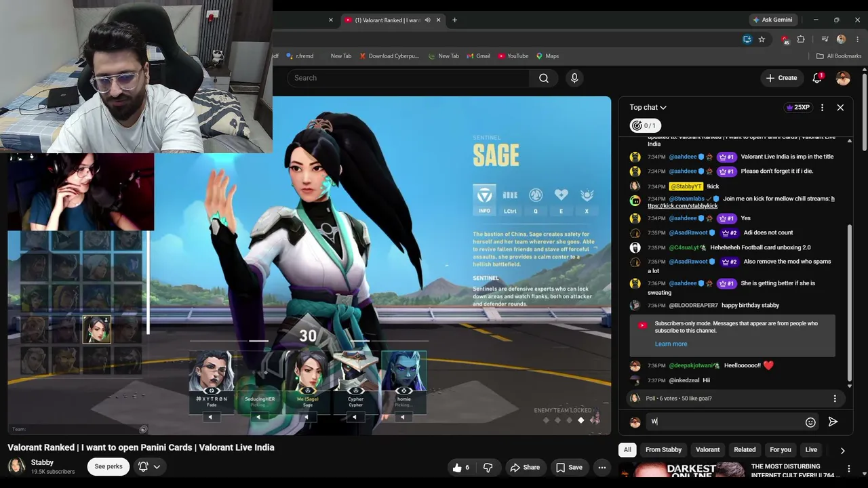868x488 pixels.
Task: Open the r.fremd bookmark
Action: [x=300, y=56]
